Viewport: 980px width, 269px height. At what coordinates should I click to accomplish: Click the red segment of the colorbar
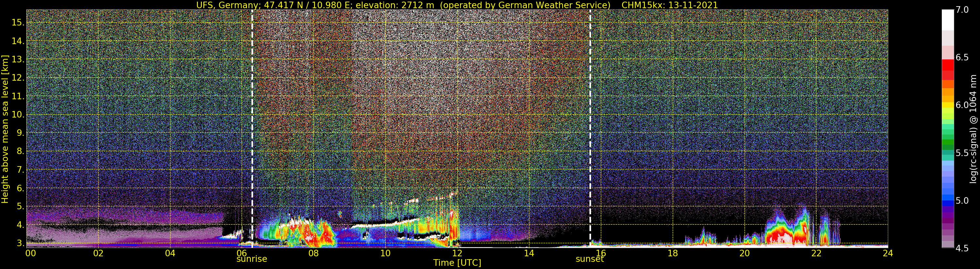coord(948,65)
